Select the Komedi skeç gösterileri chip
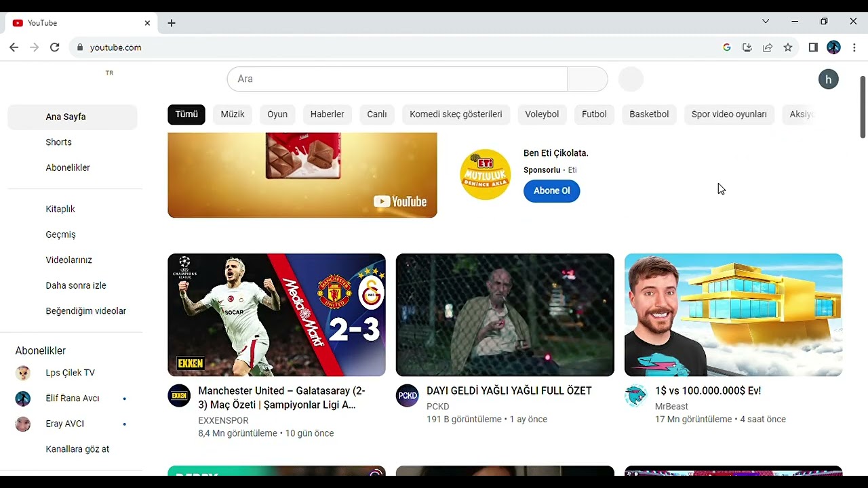The image size is (868, 488). [456, 115]
